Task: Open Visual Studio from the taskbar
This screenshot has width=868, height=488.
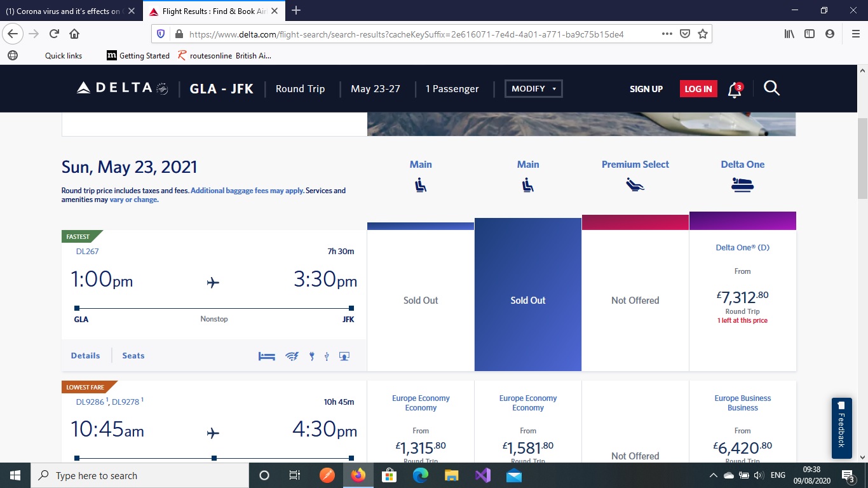Action: pyautogui.click(x=483, y=475)
